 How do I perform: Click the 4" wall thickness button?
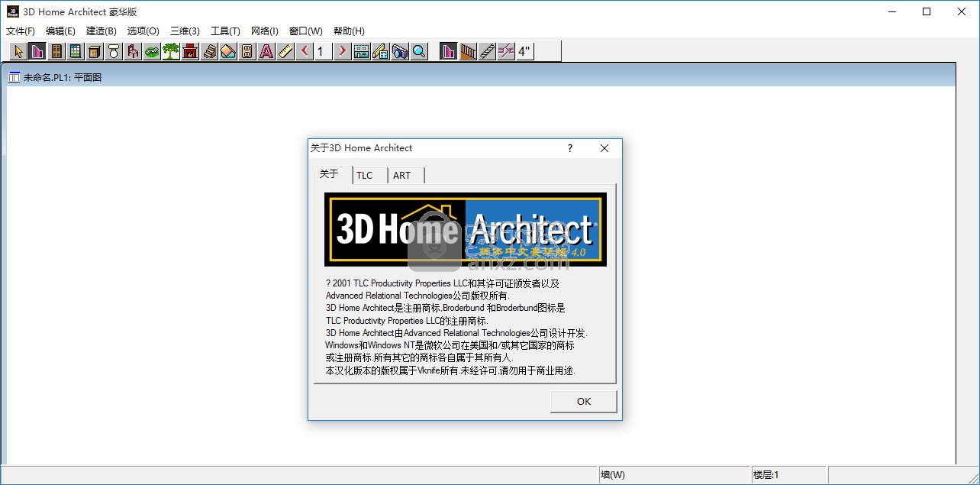(525, 51)
